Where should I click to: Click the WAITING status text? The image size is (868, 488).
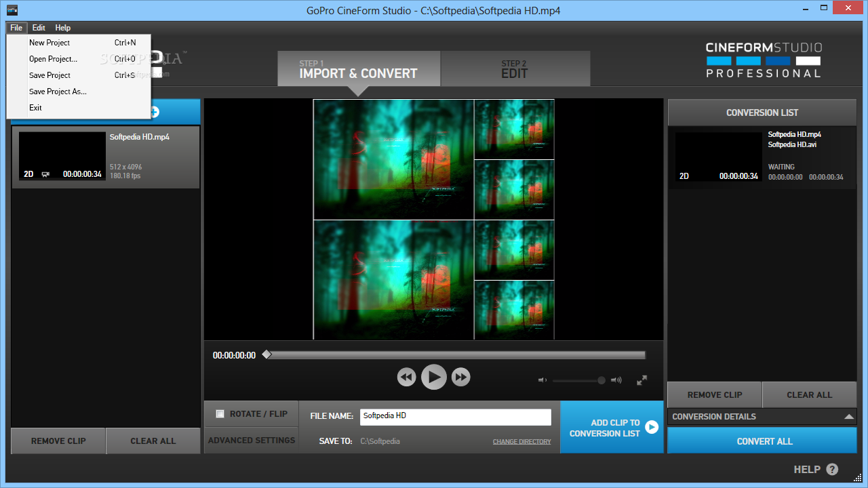click(781, 167)
